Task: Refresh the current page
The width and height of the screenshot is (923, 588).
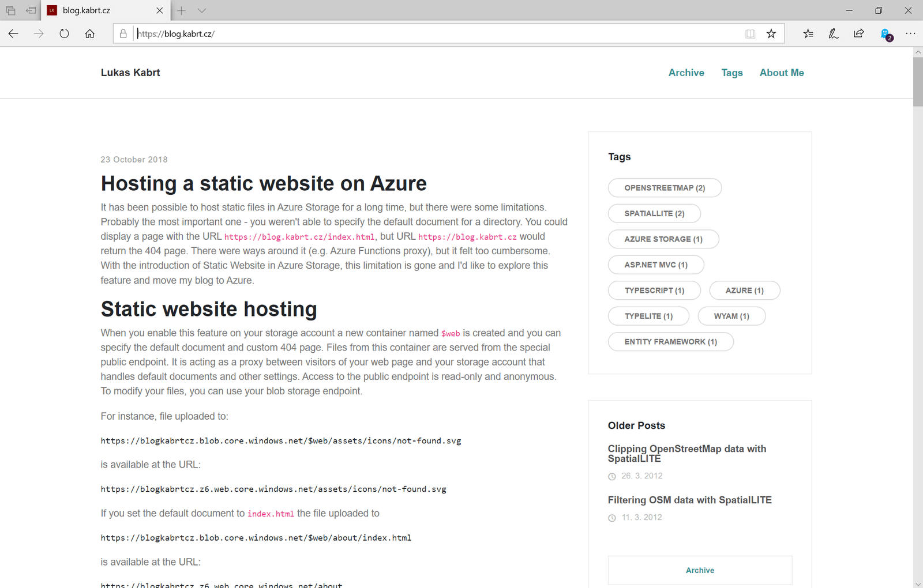Action: click(64, 33)
